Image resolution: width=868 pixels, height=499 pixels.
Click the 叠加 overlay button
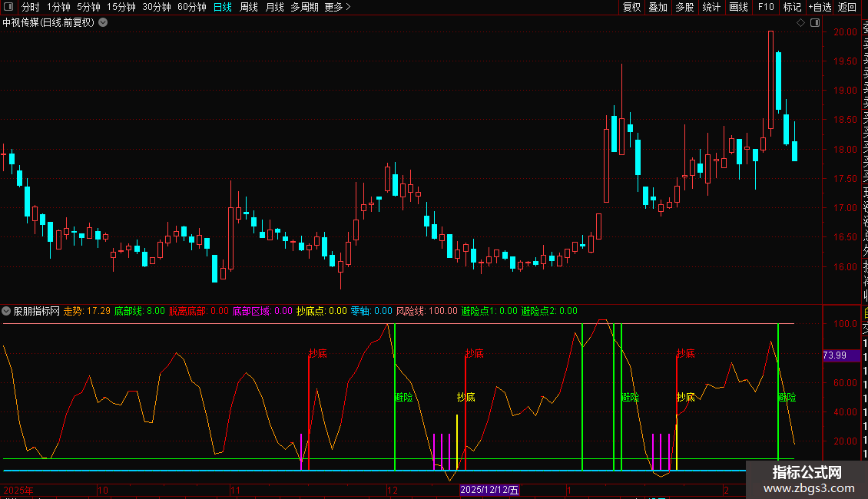coord(658,7)
